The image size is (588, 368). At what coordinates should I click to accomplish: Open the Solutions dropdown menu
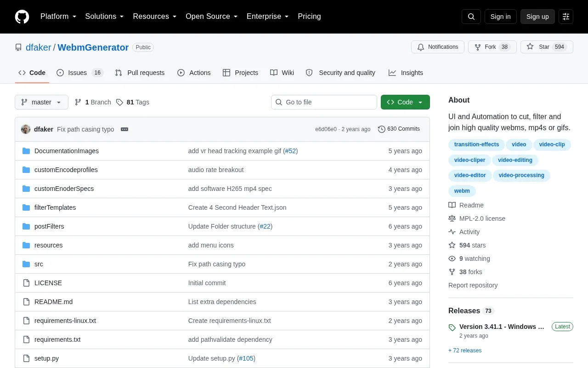[x=104, y=17]
